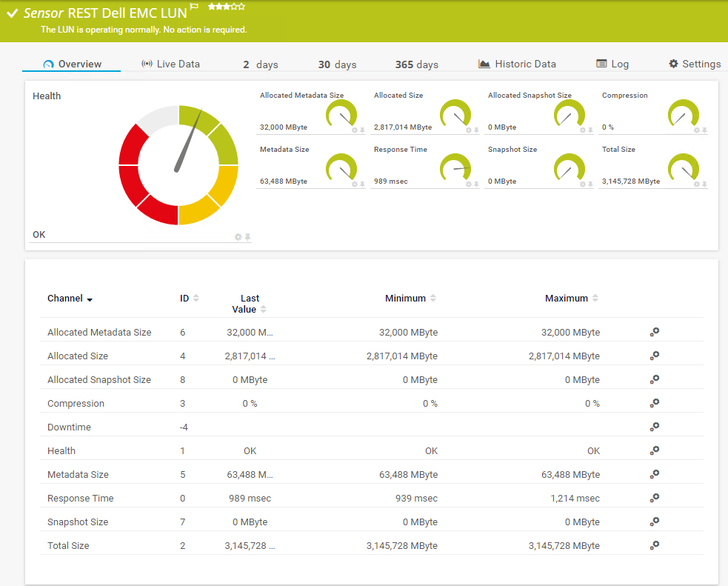Open channel settings for Allocated Metadata Size row
The image size is (728, 586).
[x=654, y=333]
